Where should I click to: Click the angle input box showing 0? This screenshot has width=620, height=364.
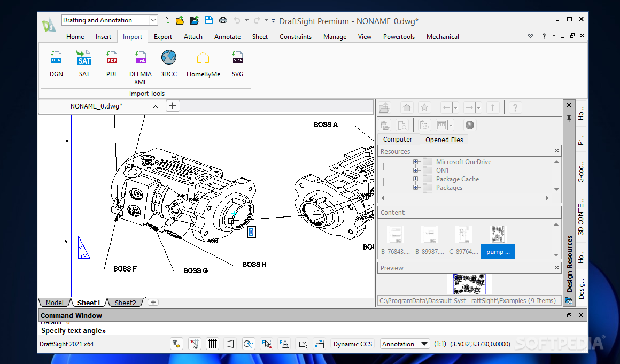(x=251, y=232)
